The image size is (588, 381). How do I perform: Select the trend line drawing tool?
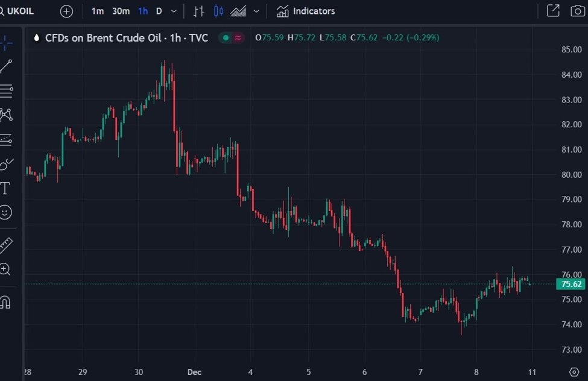[x=6, y=67]
